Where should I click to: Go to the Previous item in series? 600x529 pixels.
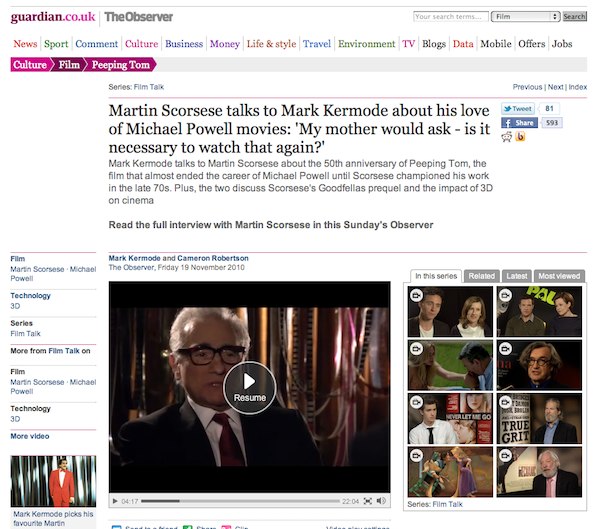pos(527,87)
